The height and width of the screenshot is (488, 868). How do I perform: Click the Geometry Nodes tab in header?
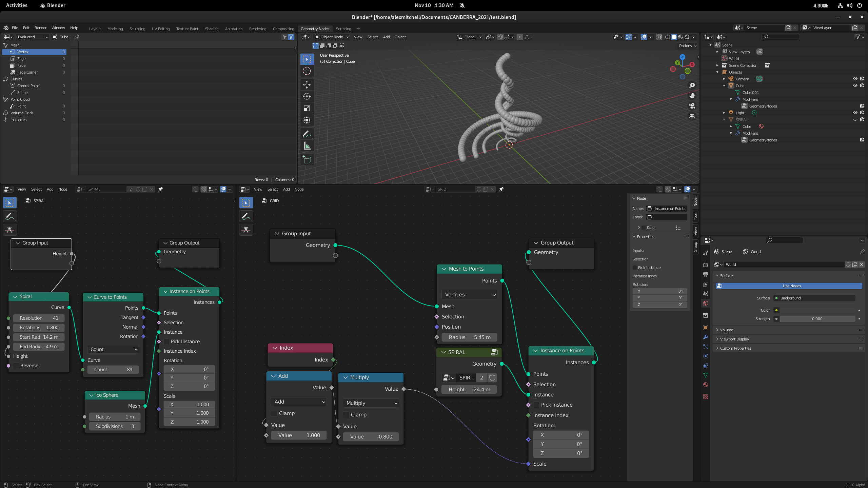point(314,28)
